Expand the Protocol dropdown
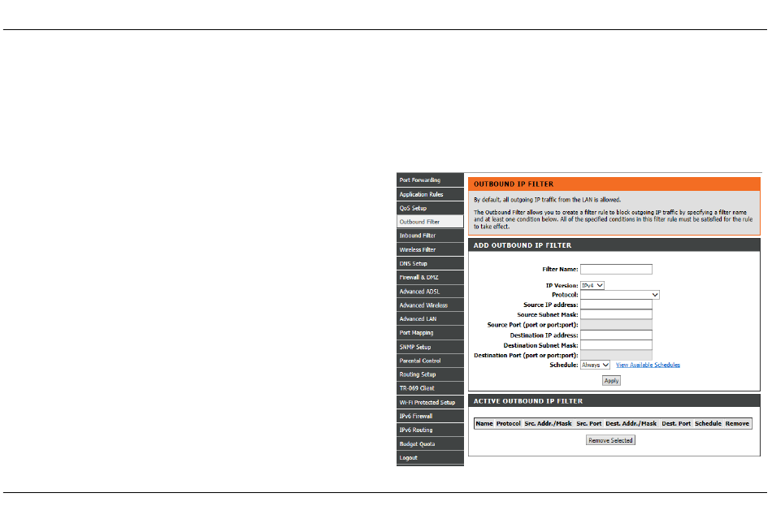This screenshot has width=772, height=532. [x=619, y=295]
